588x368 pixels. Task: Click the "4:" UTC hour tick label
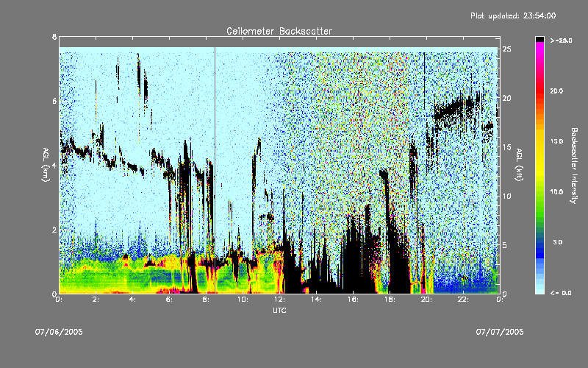point(133,300)
